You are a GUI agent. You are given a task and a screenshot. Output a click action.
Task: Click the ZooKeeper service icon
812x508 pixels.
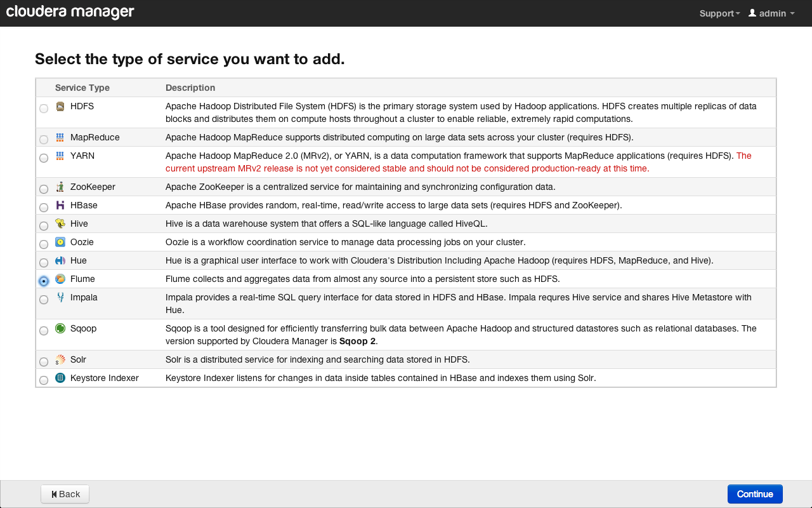[60, 187]
